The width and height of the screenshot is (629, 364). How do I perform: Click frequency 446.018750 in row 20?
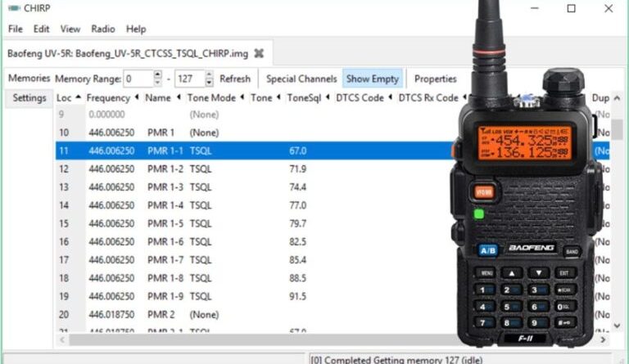(111, 314)
